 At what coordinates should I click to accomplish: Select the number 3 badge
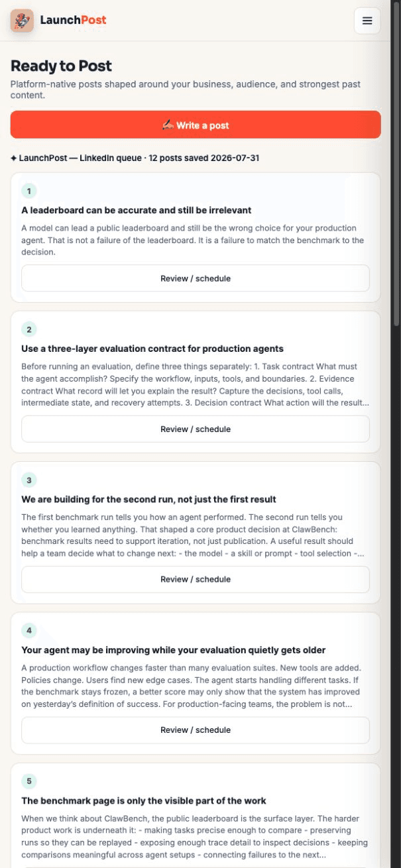[29, 480]
